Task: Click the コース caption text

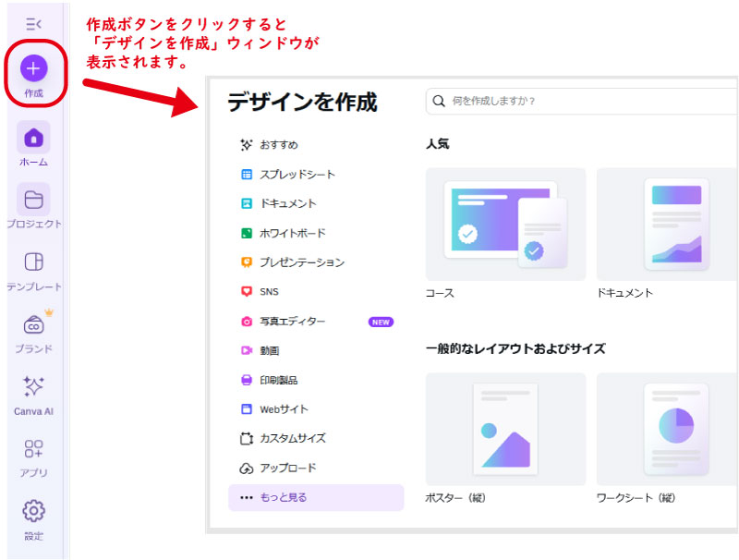Action: point(440,293)
